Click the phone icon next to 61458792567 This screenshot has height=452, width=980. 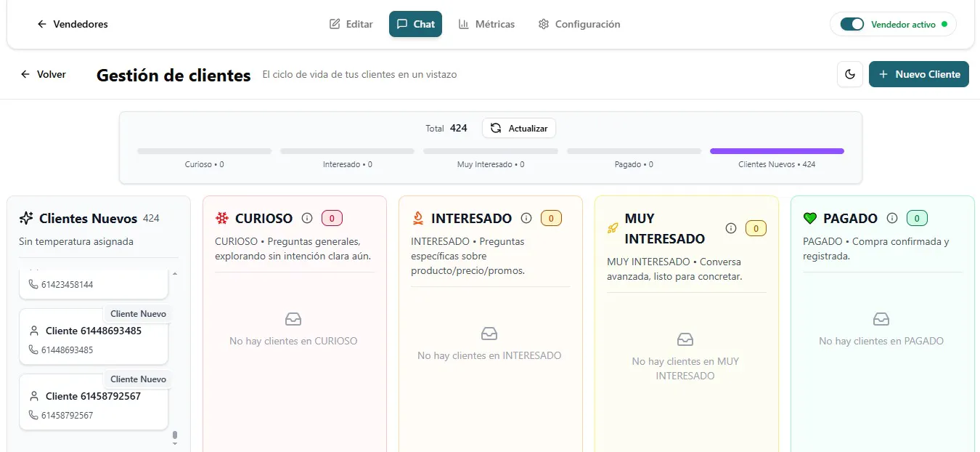33,415
